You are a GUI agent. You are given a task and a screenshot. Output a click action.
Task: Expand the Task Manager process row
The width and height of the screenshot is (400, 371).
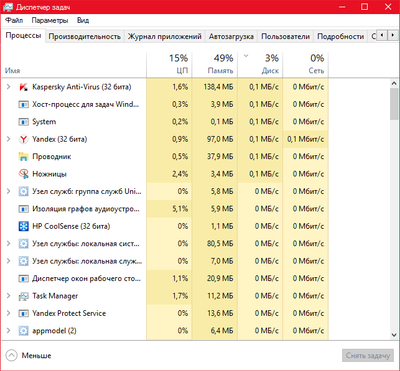coord(9,296)
